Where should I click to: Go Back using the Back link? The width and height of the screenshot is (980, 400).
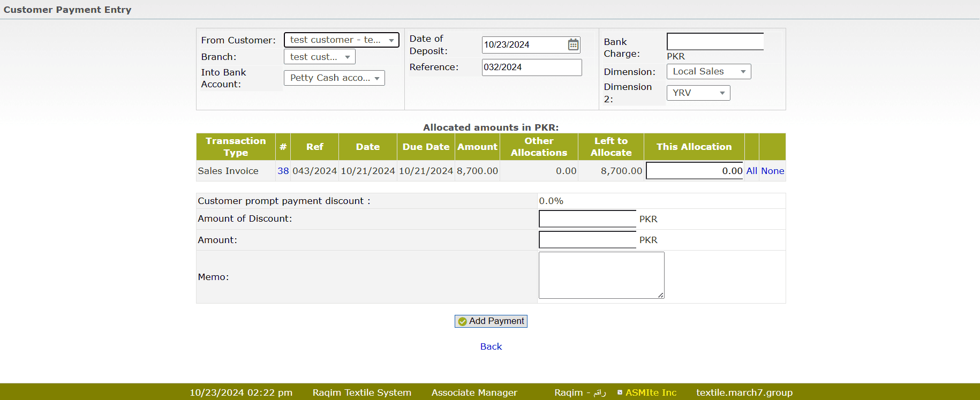click(x=491, y=346)
